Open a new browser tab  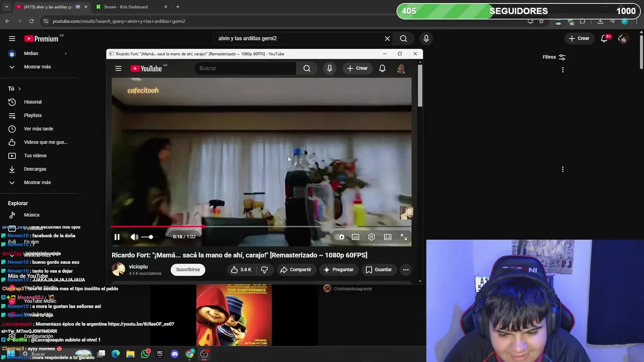click(178, 7)
